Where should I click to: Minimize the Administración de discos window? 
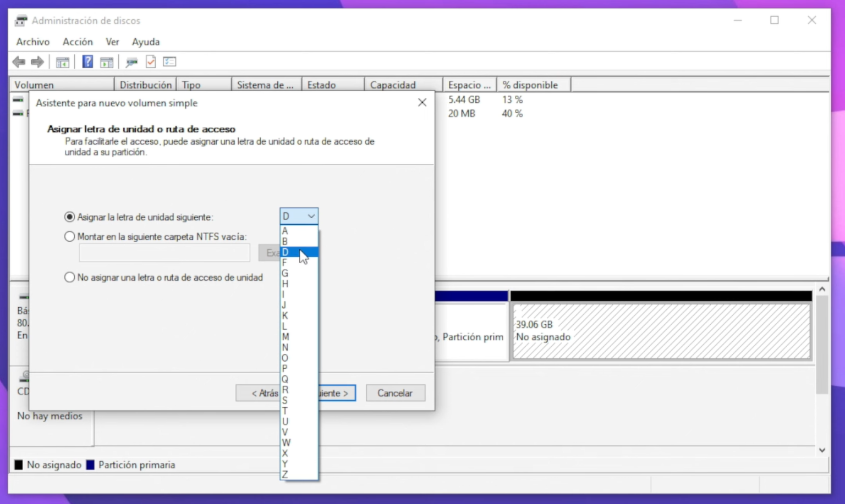738,20
